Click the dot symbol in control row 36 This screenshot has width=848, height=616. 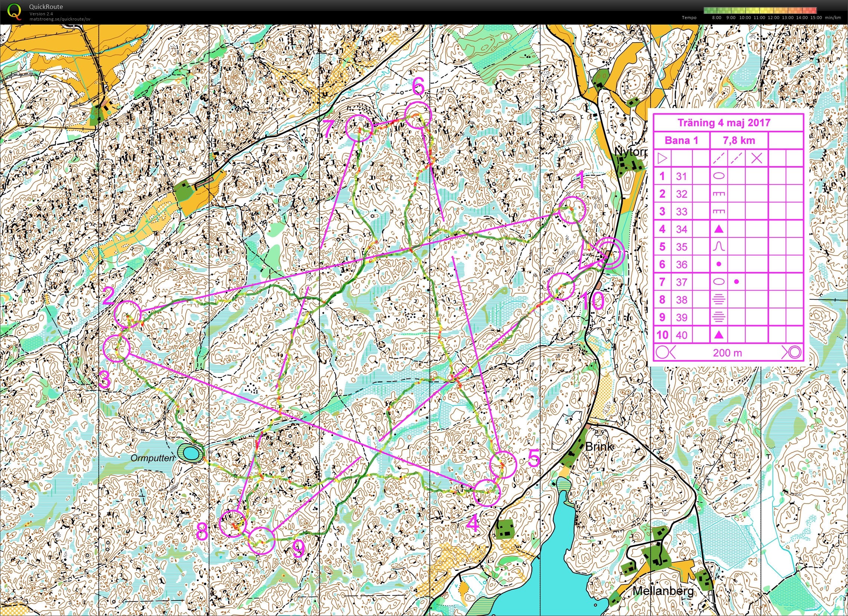coord(719,264)
